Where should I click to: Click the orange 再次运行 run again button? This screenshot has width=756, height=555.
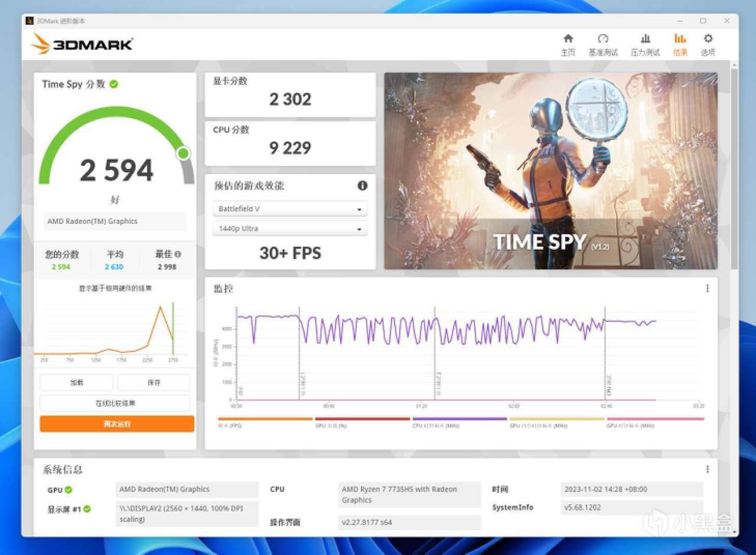coord(117,424)
